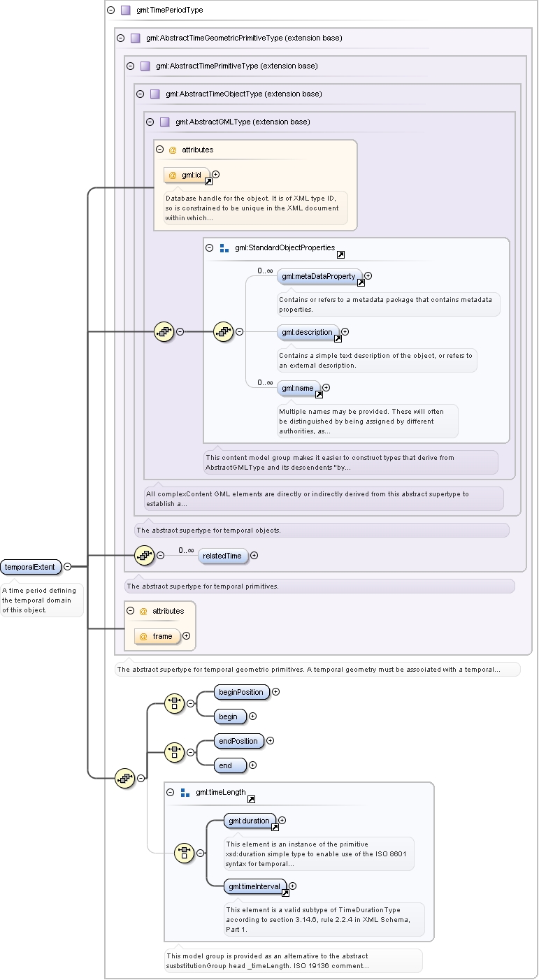
Task: Click the gml:duration link arrow icon
Action: 275,826
